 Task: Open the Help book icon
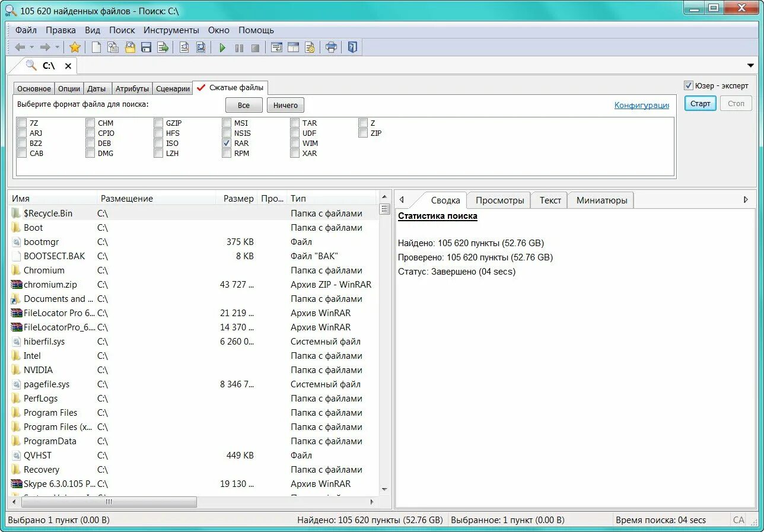pos(352,47)
